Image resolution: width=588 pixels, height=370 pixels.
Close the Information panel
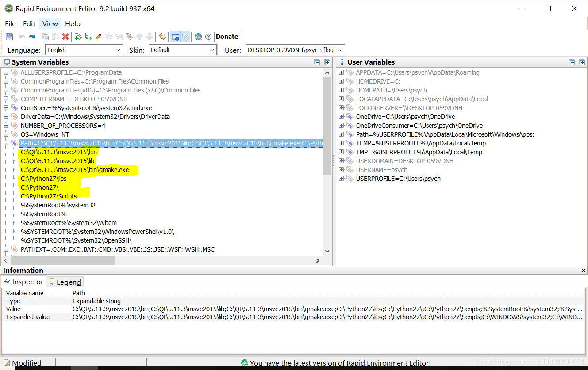[583, 270]
